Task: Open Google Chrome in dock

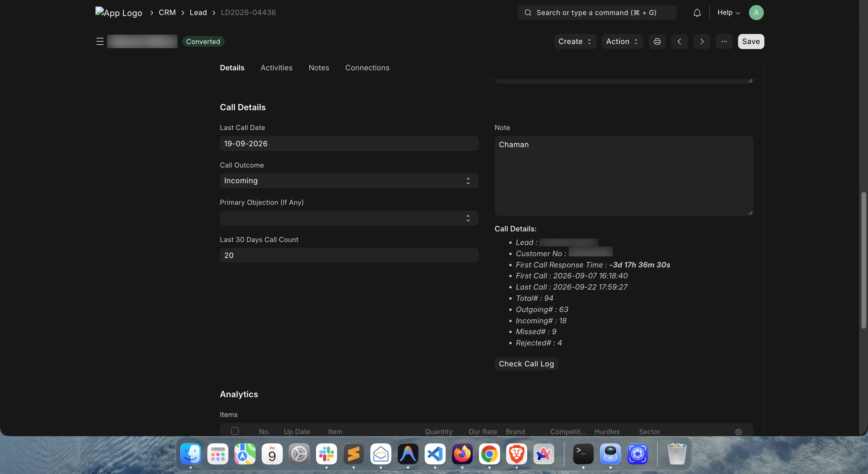Action: pyautogui.click(x=489, y=454)
